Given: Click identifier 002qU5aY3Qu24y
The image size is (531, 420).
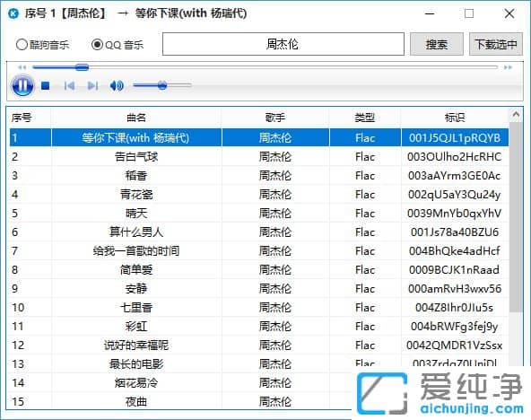Looking at the screenshot, I should (455, 195).
